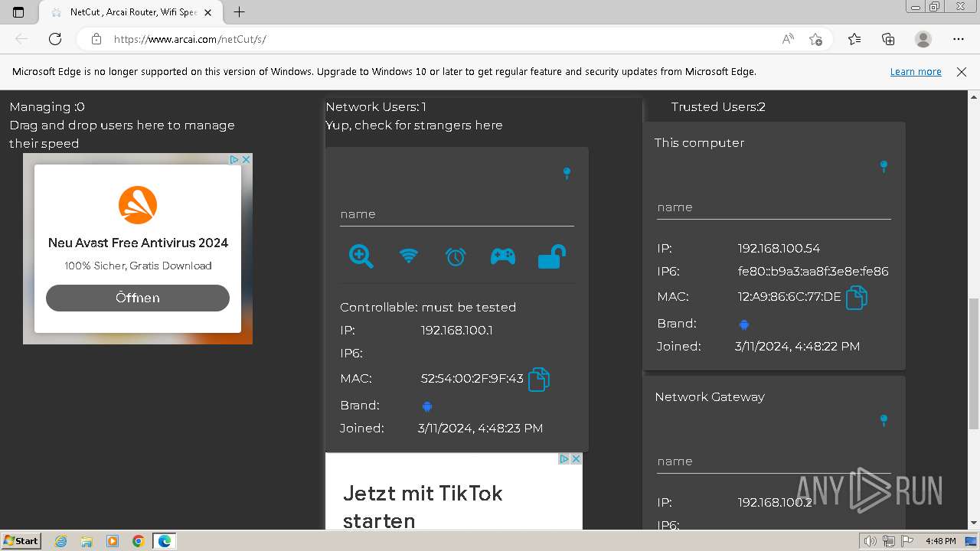Close the TikTok ad with its X icon

(x=577, y=459)
